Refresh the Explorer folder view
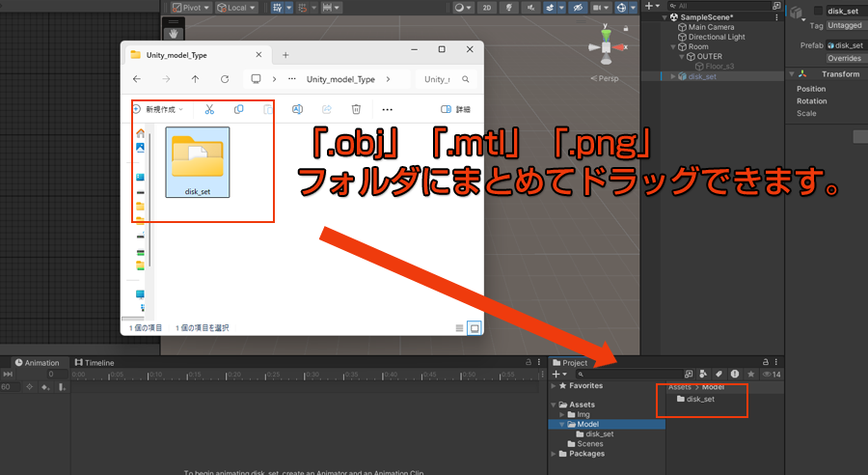The image size is (868, 475). 225,79
